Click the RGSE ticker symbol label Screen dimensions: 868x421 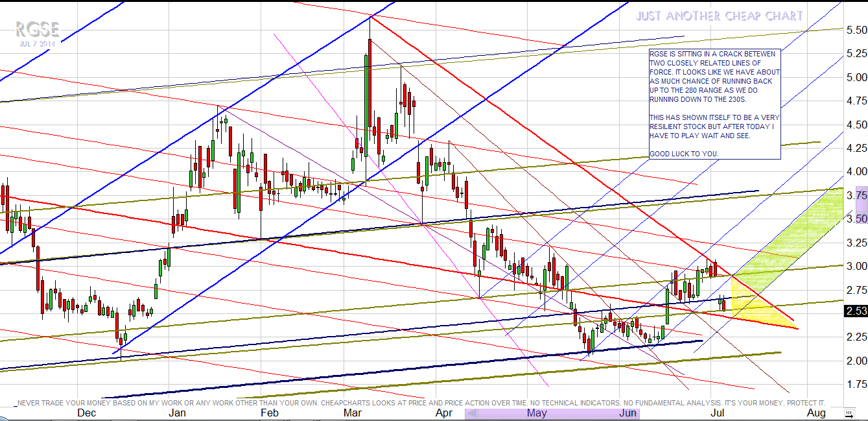pos(38,29)
